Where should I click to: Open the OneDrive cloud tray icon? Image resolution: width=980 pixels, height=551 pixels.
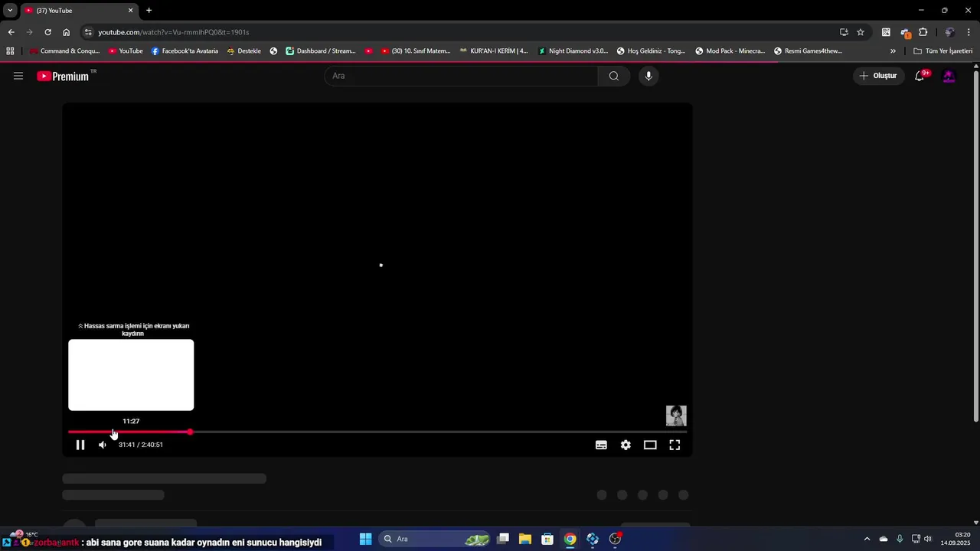tap(884, 539)
